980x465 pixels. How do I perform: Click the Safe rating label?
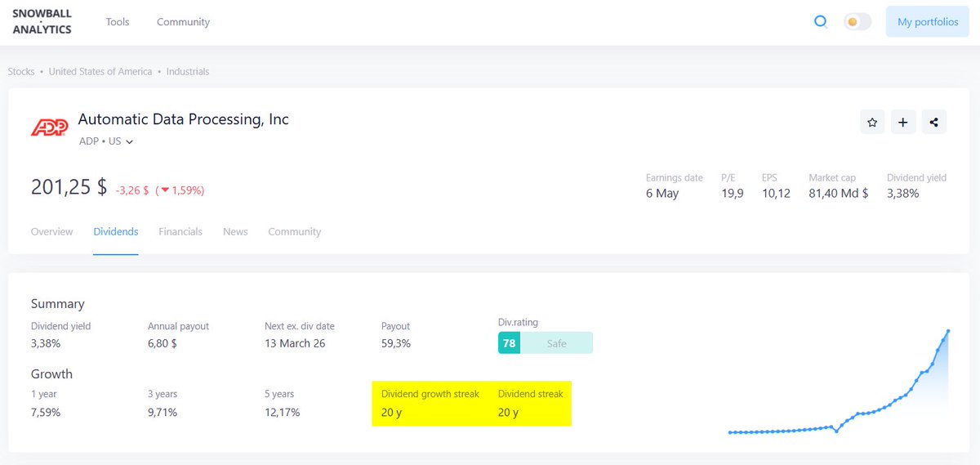tap(556, 343)
